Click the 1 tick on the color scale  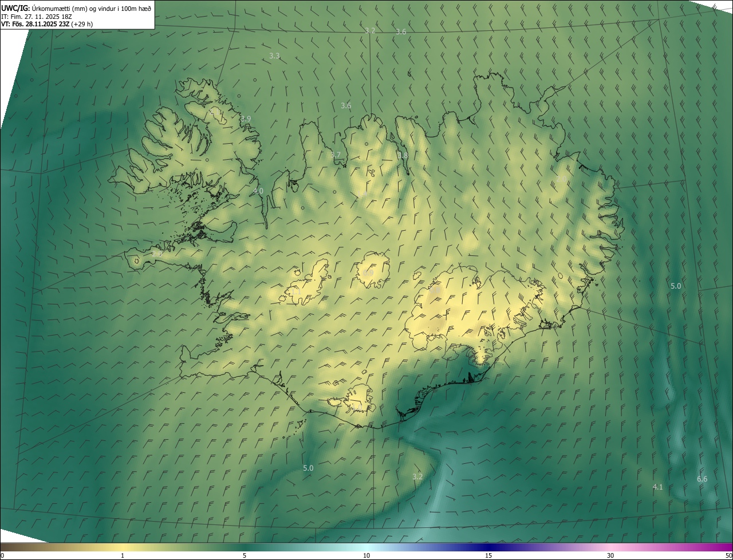pyautogui.click(x=123, y=555)
